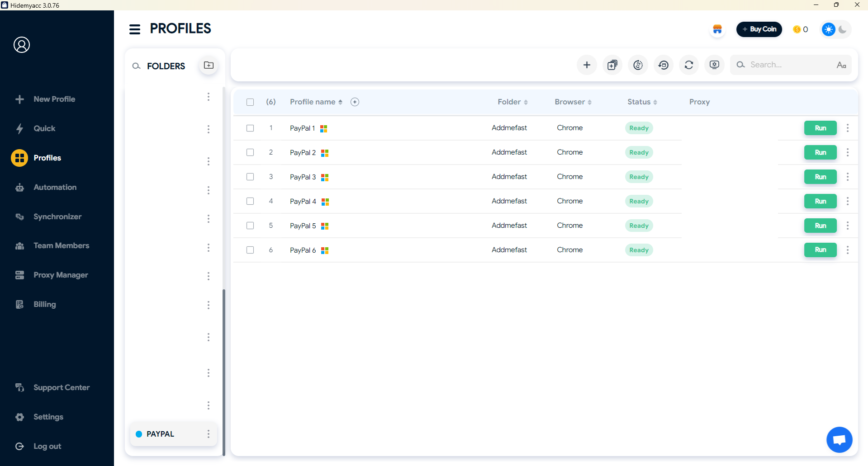Open the user account avatar icon
This screenshot has height=466, width=868.
coord(22,45)
